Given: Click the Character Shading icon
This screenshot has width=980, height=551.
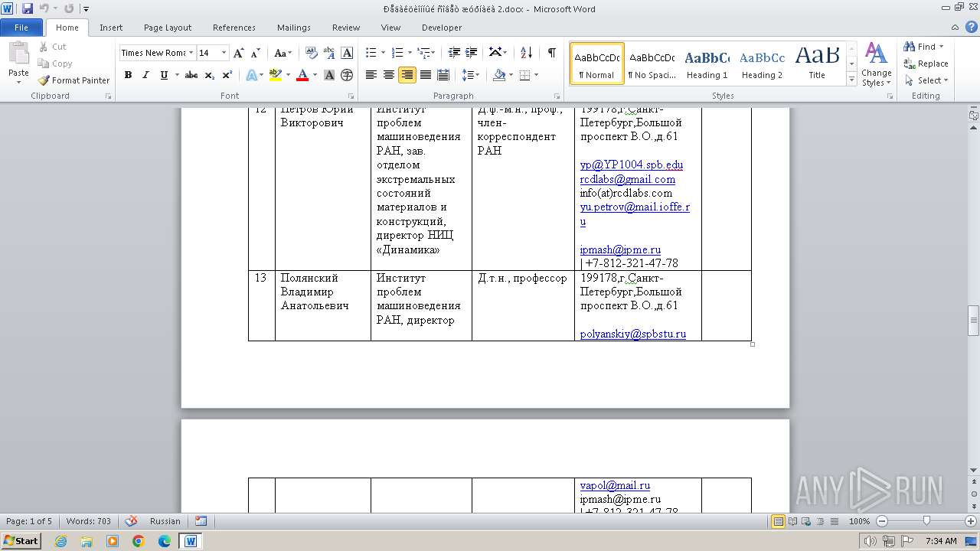Looking at the screenshot, I should click(x=329, y=75).
